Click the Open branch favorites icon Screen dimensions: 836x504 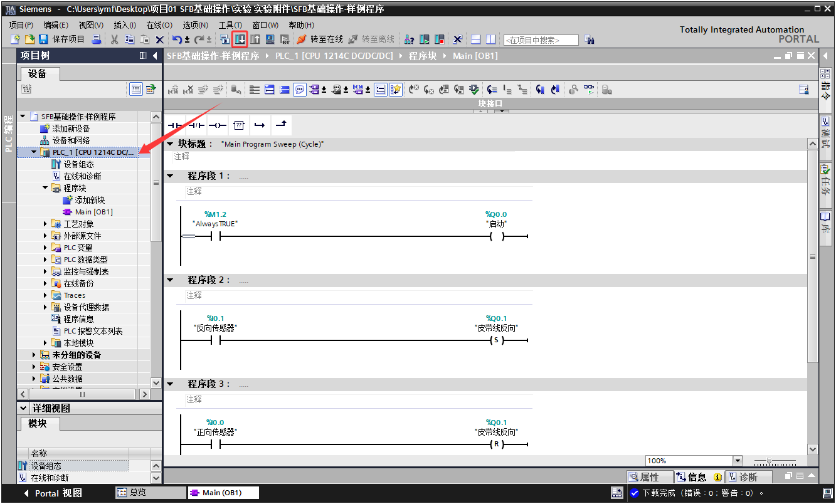click(260, 125)
